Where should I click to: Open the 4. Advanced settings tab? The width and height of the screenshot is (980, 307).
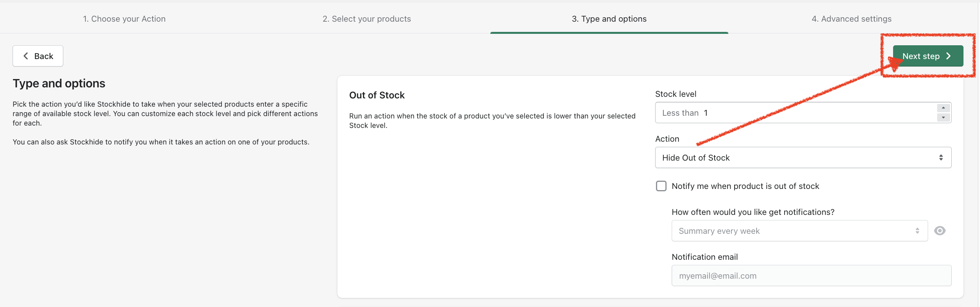click(851, 19)
